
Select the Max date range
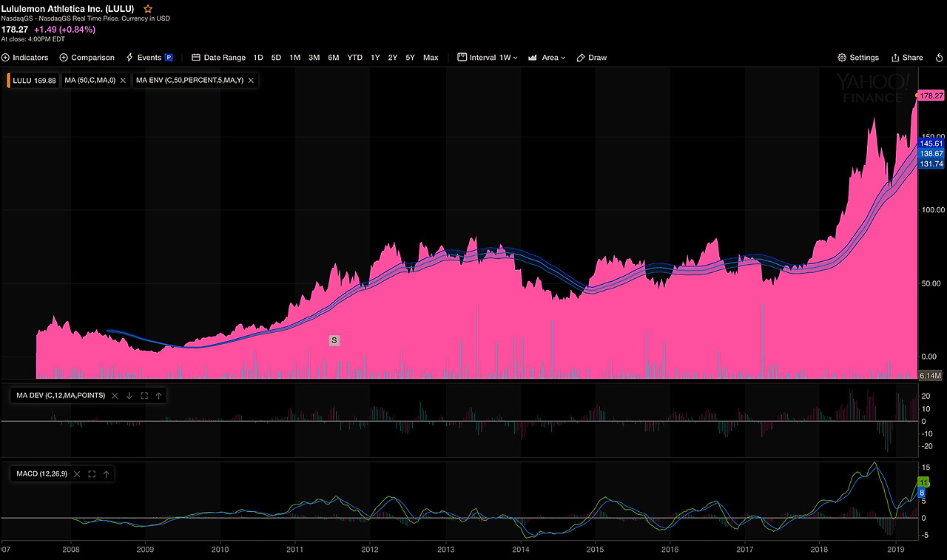pyautogui.click(x=431, y=58)
